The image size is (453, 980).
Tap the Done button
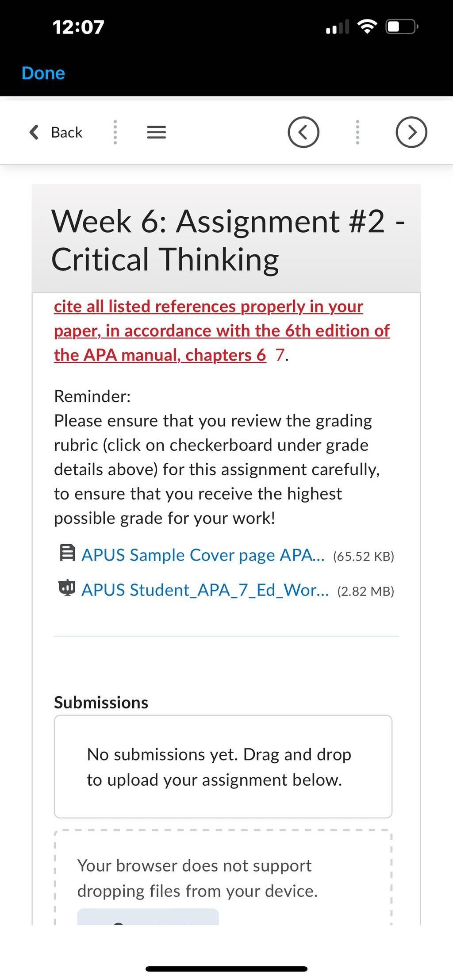pyautogui.click(x=43, y=73)
